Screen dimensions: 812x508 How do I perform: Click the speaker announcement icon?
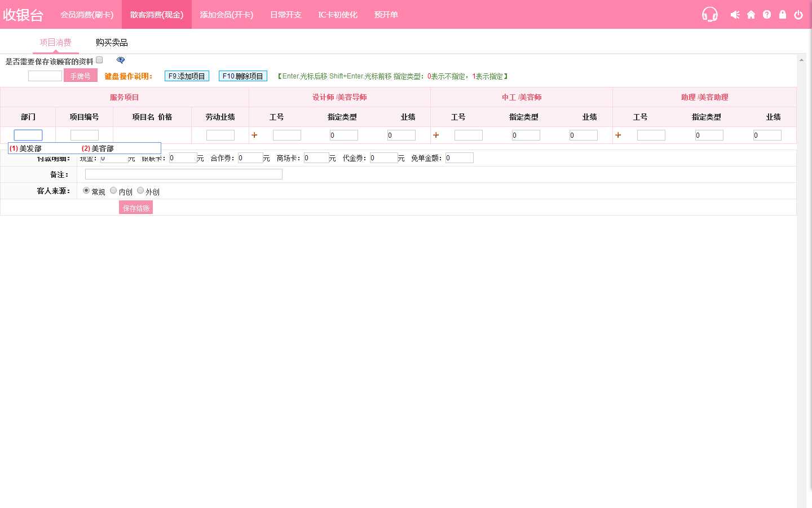tap(735, 15)
